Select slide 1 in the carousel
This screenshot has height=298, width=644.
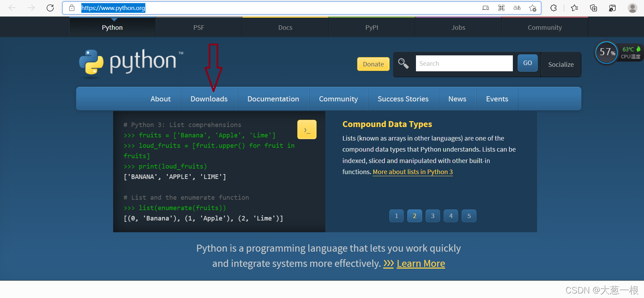pos(396,216)
